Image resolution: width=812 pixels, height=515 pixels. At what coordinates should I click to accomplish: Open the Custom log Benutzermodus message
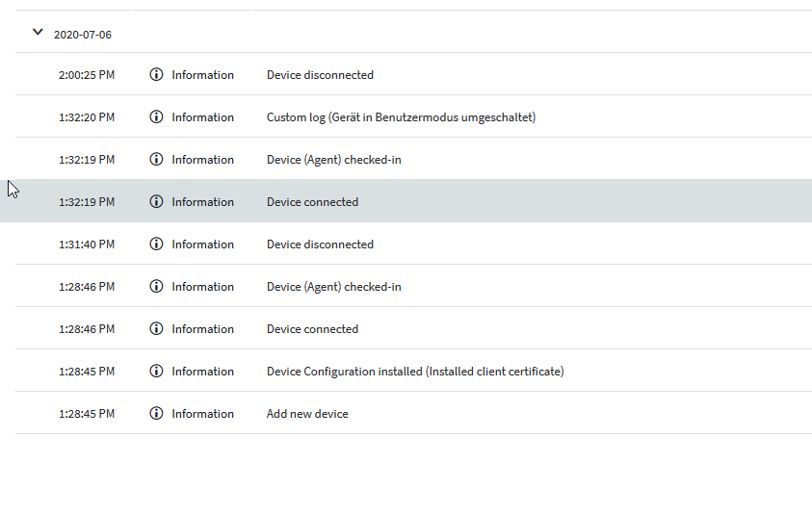coord(401,117)
